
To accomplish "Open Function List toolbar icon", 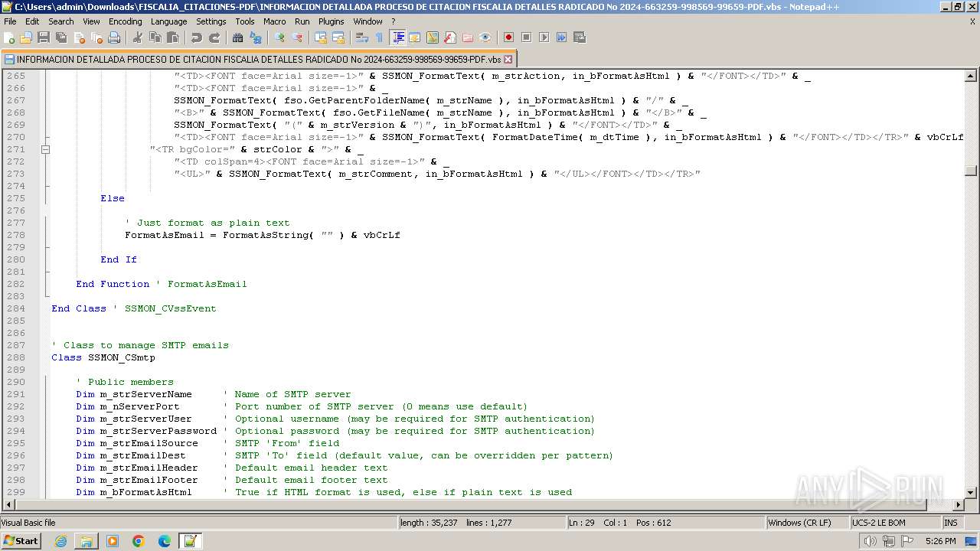I will [450, 37].
